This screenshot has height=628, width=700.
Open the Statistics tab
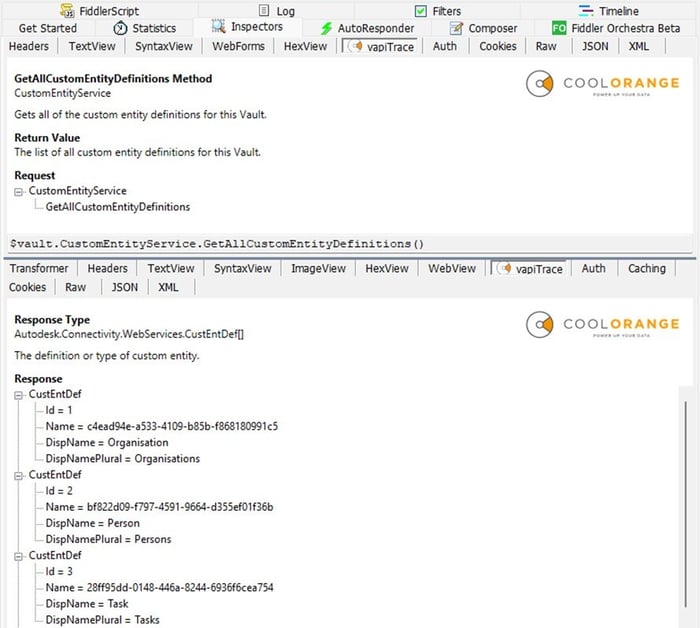point(145,28)
